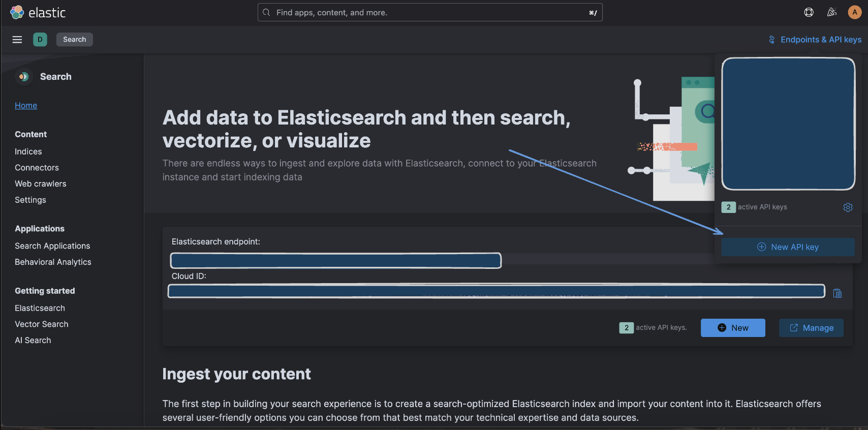Select Vector Search under Getting started

point(42,324)
